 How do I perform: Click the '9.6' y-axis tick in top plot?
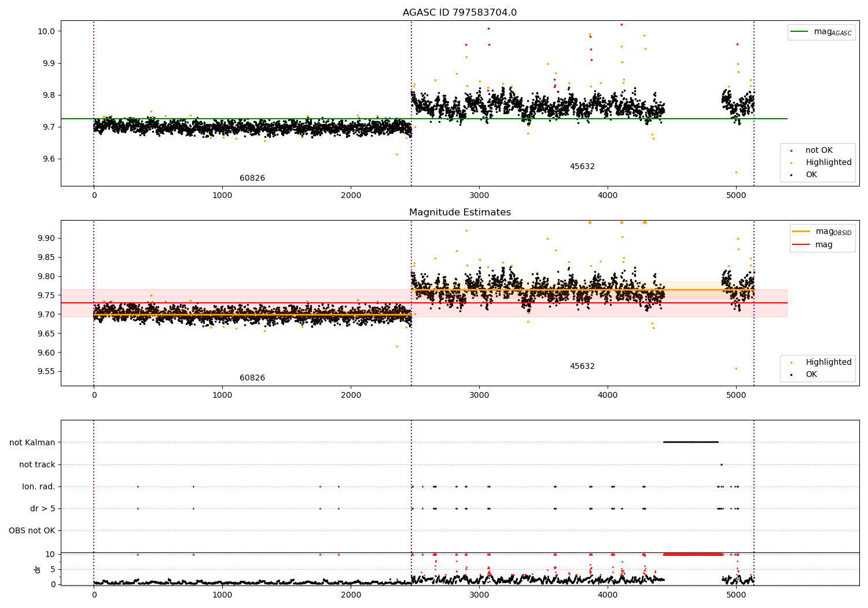coord(49,159)
